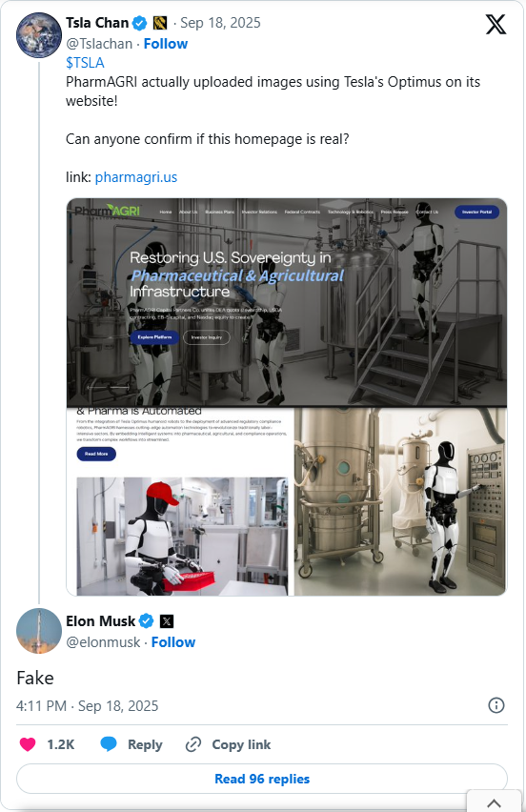Read 96 replies to the tweet

tap(262, 779)
